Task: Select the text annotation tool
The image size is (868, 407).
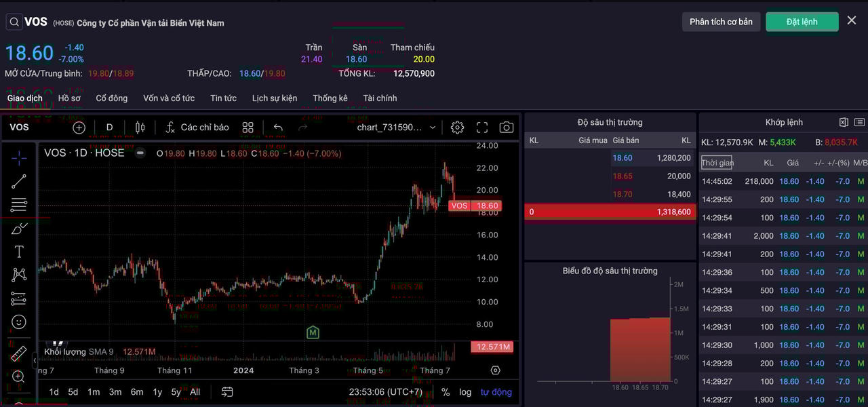Action: [19, 252]
